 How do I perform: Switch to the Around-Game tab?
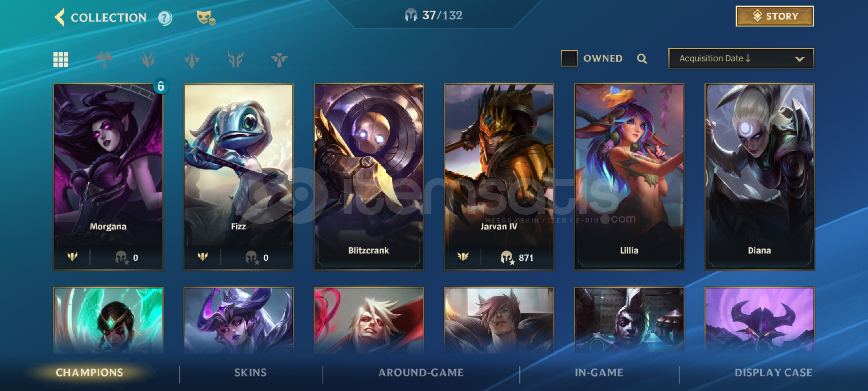pyautogui.click(x=421, y=373)
